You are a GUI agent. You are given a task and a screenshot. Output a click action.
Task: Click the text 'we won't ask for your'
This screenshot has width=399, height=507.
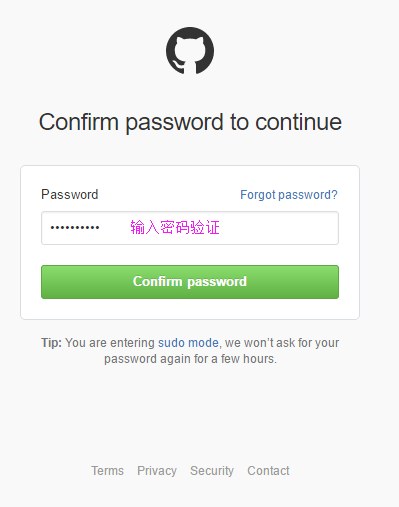(x=282, y=343)
